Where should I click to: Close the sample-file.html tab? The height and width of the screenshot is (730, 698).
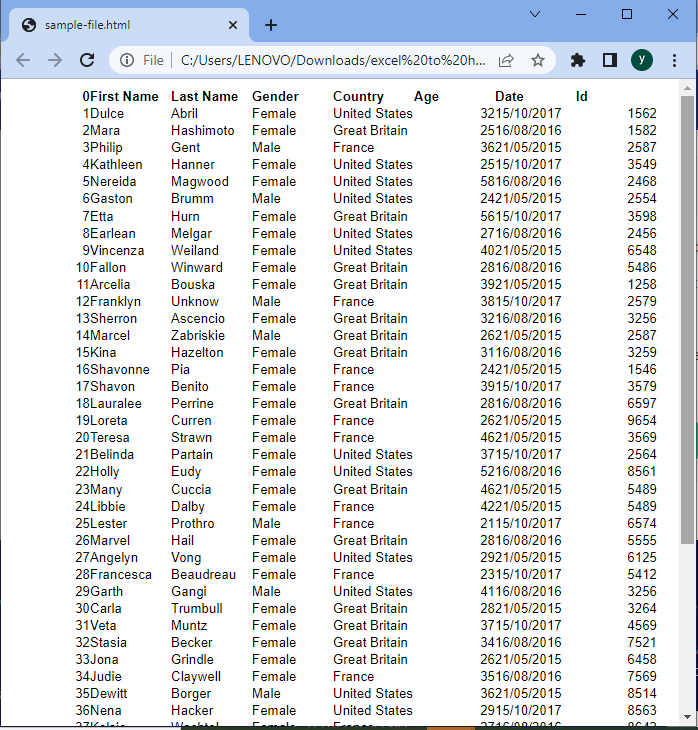click(x=234, y=25)
